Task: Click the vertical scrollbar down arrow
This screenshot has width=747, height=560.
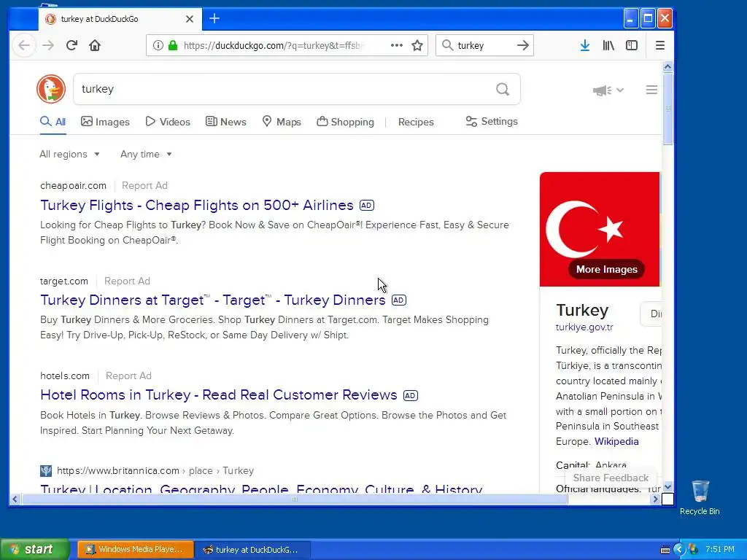Action: pyautogui.click(x=668, y=486)
